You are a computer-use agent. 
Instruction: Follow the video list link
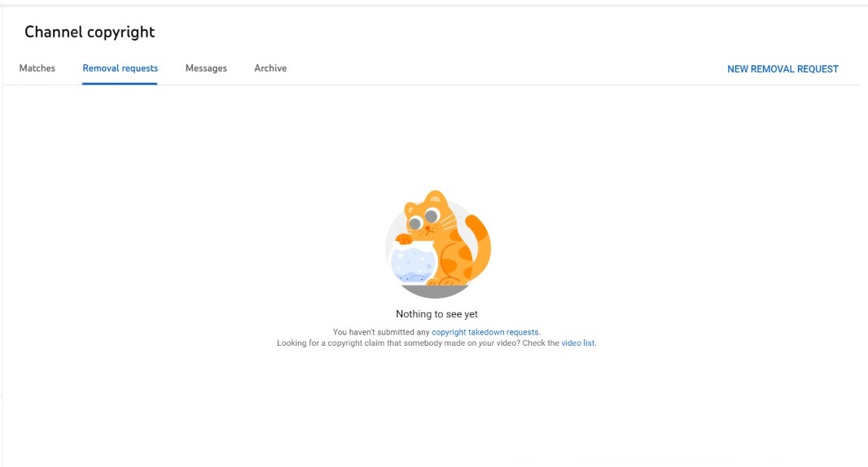pos(578,343)
